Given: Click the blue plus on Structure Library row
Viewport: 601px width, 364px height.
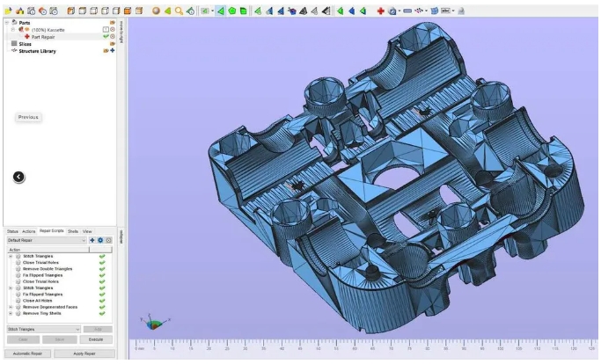Looking at the screenshot, I should click(113, 50).
